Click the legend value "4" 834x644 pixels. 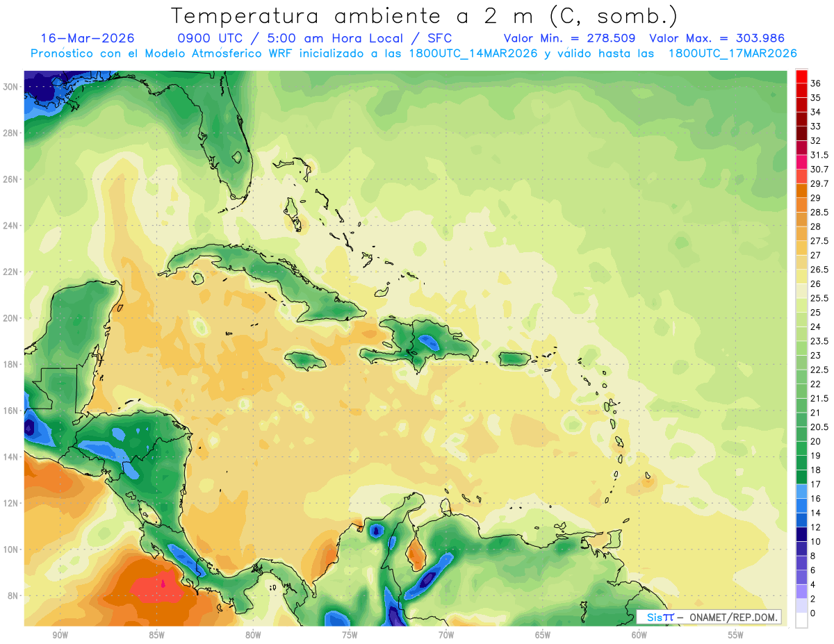tap(813, 584)
